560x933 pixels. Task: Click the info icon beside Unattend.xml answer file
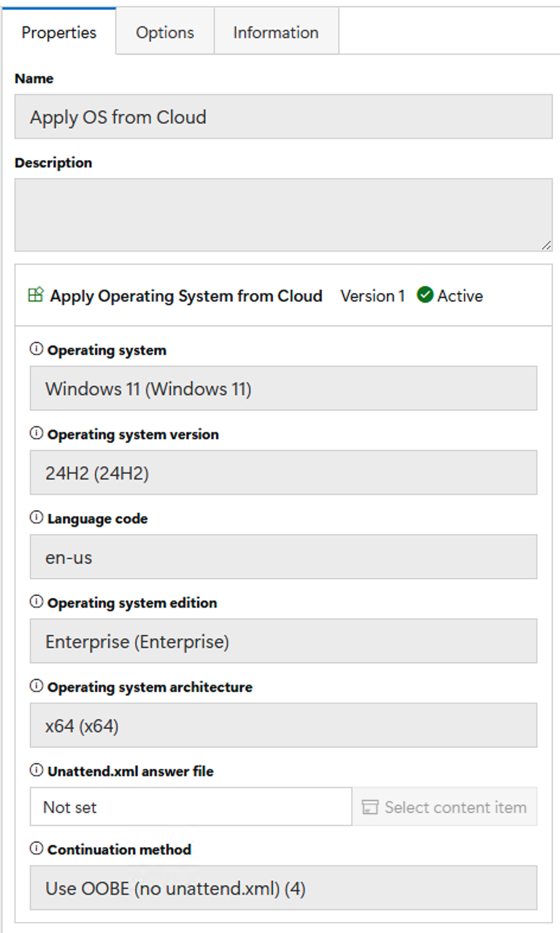[x=36, y=770]
